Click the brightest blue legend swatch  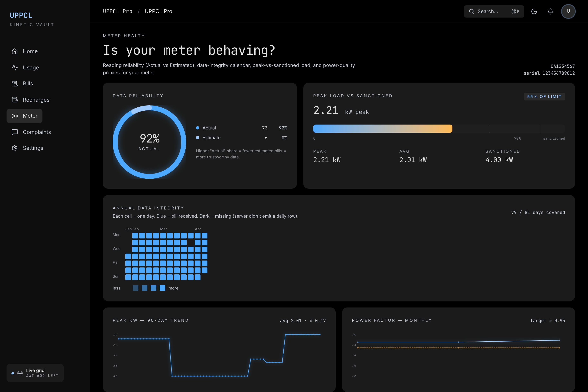163,288
